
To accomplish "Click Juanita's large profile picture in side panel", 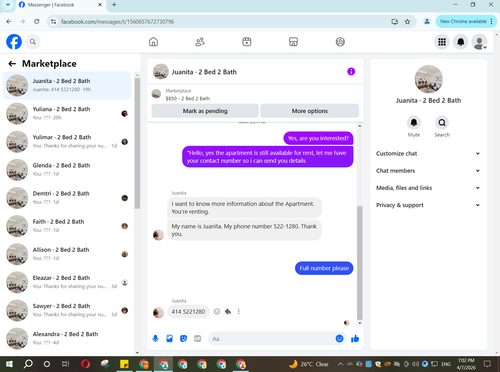I will pyautogui.click(x=428, y=79).
